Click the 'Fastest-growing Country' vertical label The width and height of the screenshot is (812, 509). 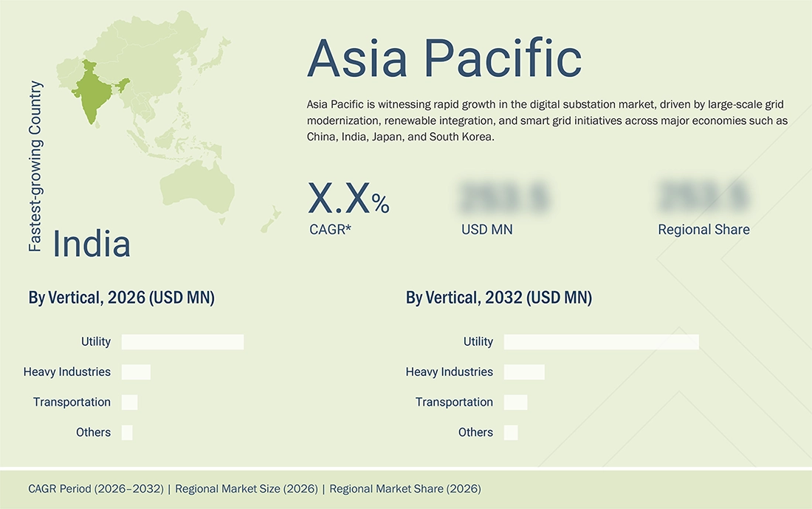coord(35,166)
